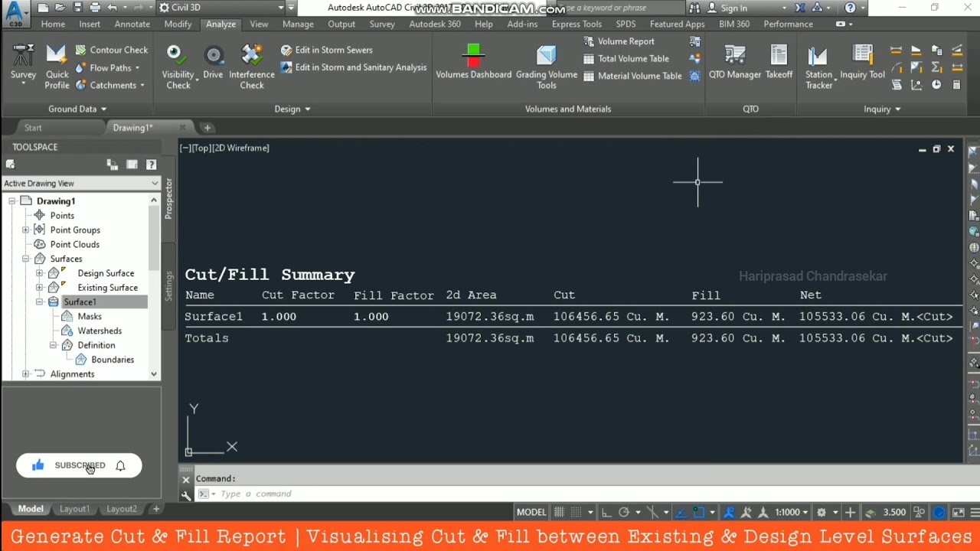Toggle snap mode in status bar
The height and width of the screenshot is (551, 980).
tap(577, 512)
